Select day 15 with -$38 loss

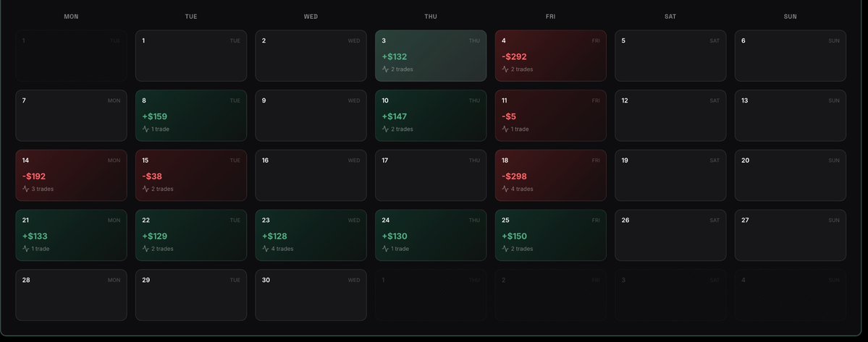(191, 175)
